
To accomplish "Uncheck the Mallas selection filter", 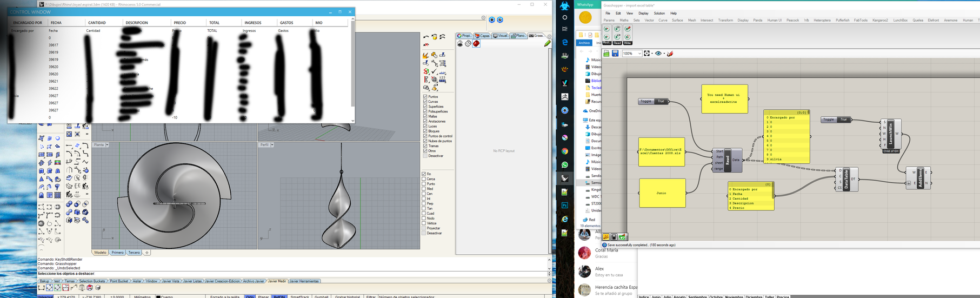I will click(425, 116).
